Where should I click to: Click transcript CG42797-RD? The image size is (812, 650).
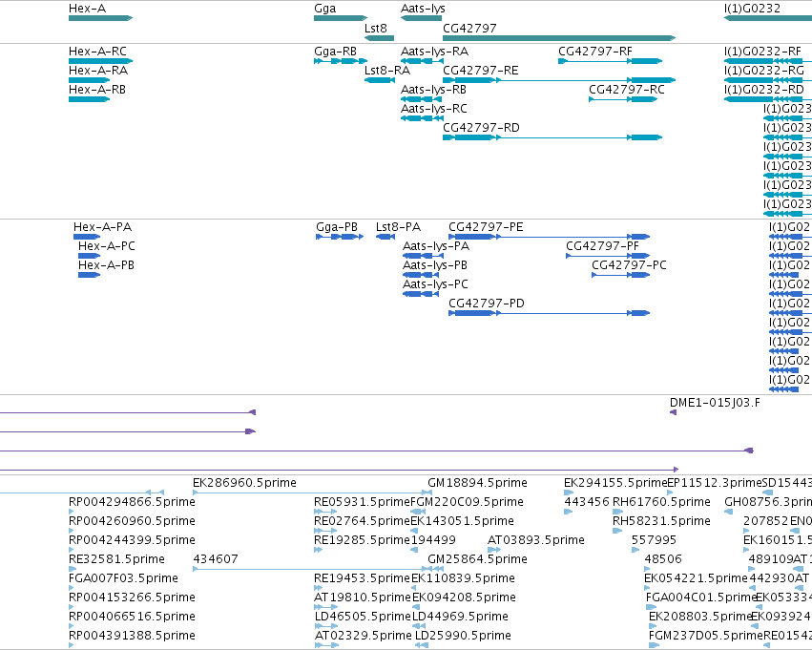click(x=552, y=137)
